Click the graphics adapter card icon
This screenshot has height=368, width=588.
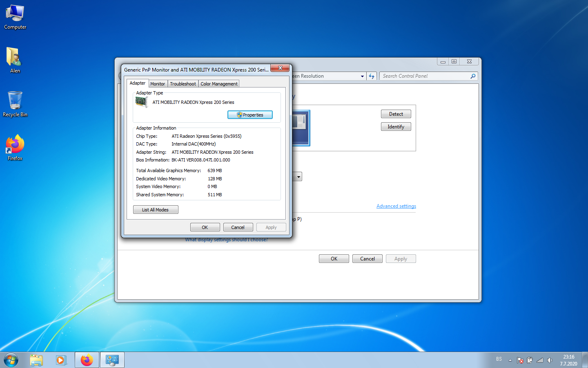coord(141,102)
